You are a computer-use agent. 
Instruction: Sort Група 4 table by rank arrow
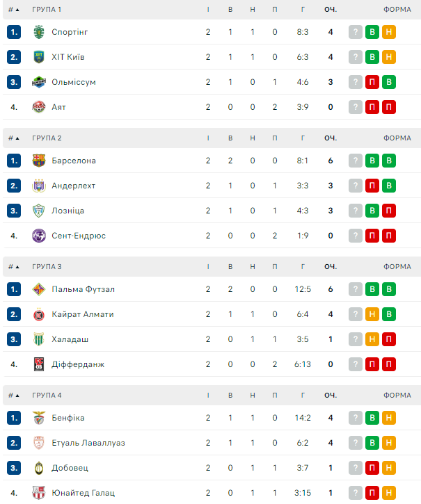pos(14,395)
